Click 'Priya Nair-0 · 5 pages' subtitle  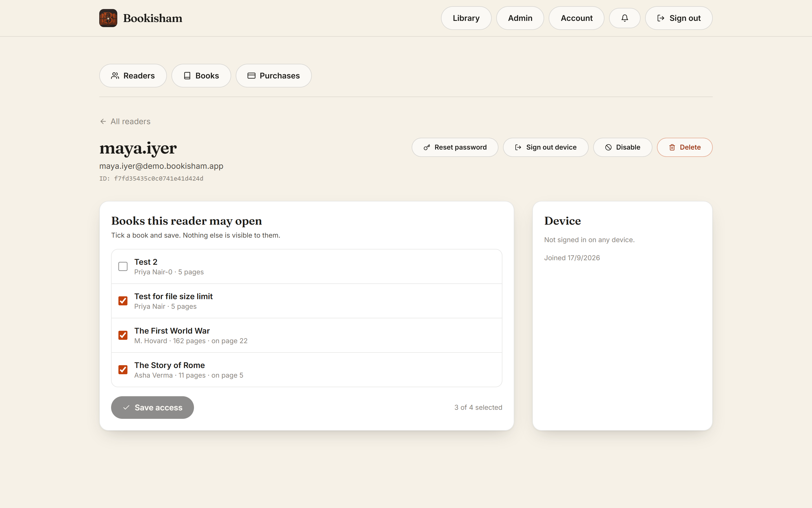pyautogui.click(x=169, y=272)
